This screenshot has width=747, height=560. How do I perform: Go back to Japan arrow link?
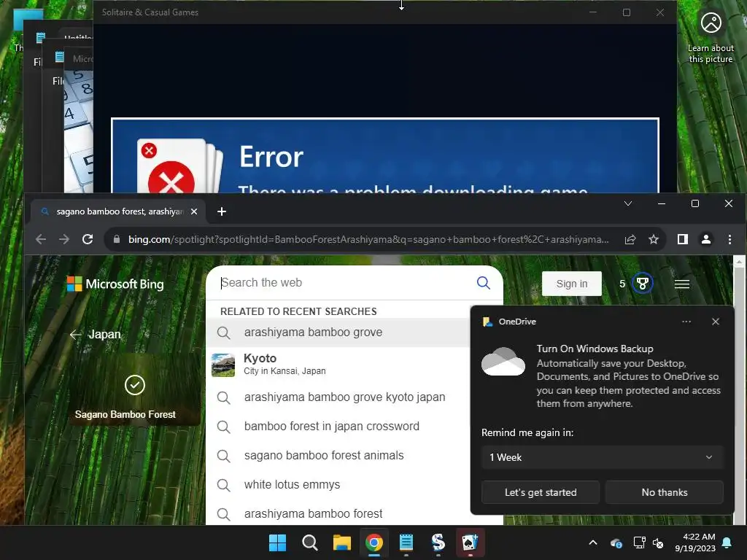(x=96, y=334)
